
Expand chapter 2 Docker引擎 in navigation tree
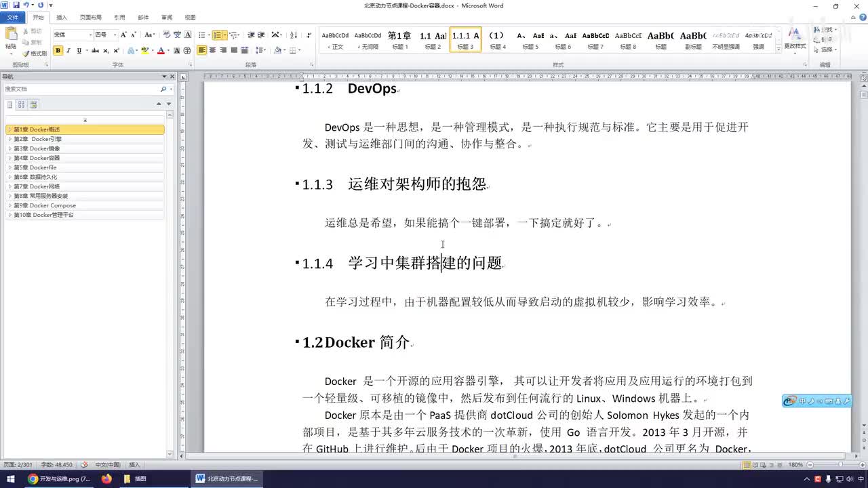(9, 139)
